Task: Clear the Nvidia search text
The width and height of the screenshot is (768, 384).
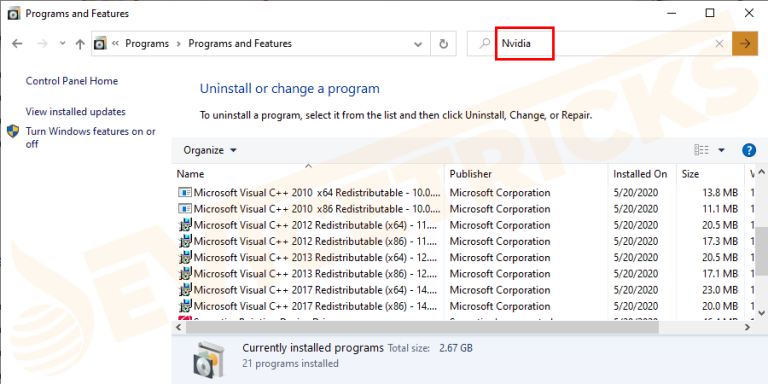Action: point(719,44)
